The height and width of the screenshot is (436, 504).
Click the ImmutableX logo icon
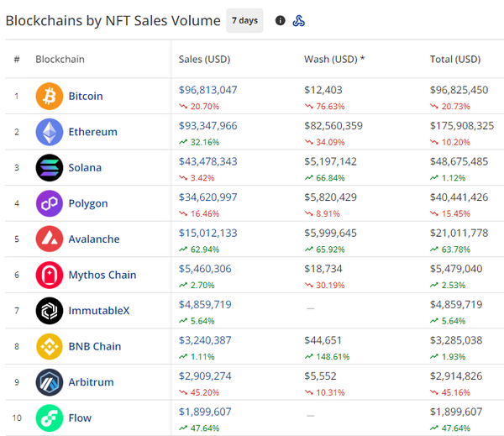coord(49,311)
